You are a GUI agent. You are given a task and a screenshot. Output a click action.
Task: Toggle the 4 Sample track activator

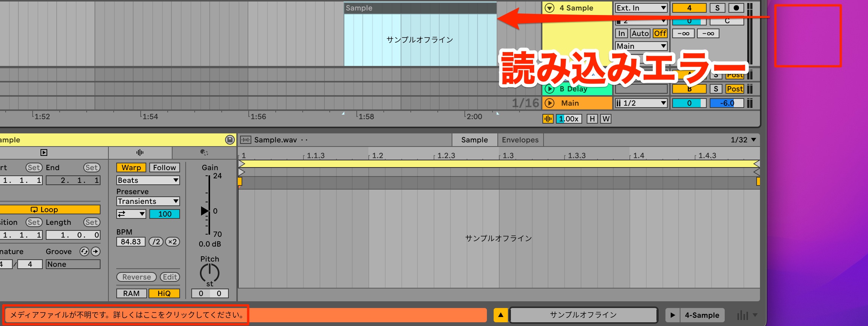(x=689, y=8)
